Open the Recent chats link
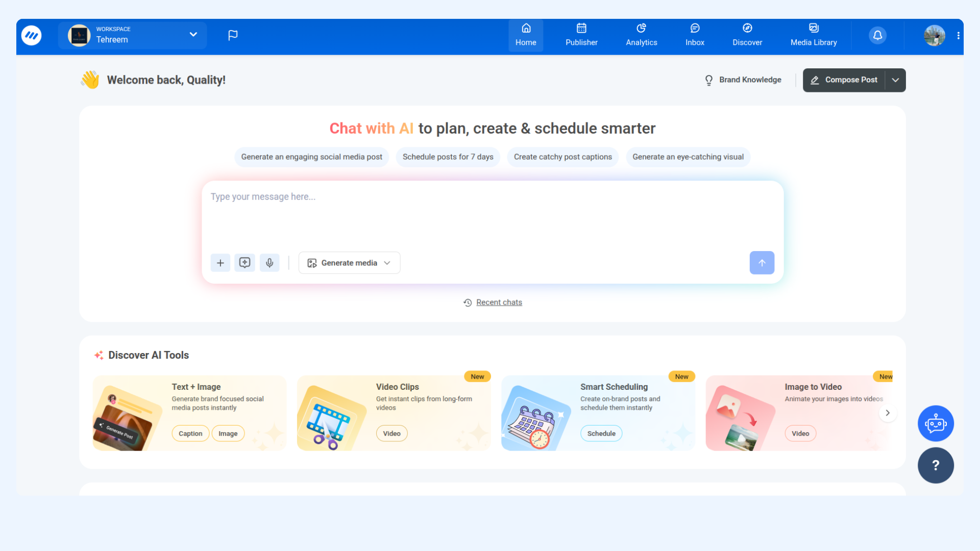Screen dimensions: 980x551 499,303
